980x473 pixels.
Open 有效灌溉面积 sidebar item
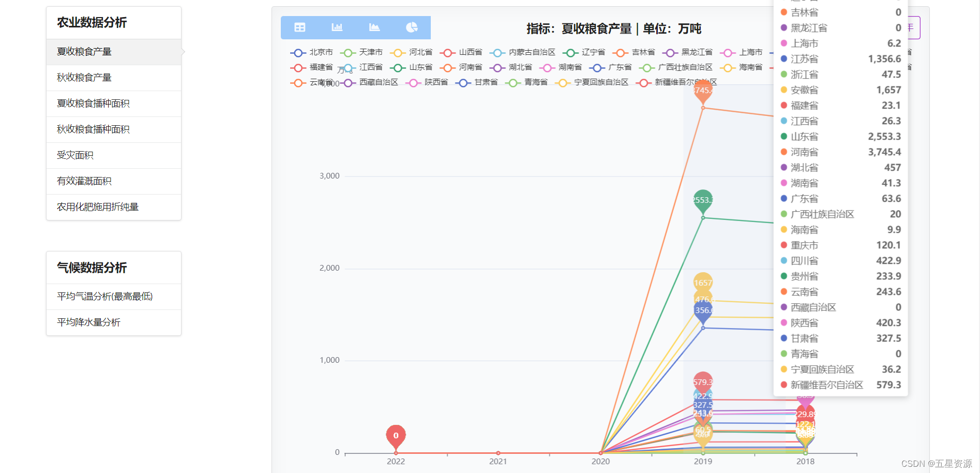(x=114, y=181)
